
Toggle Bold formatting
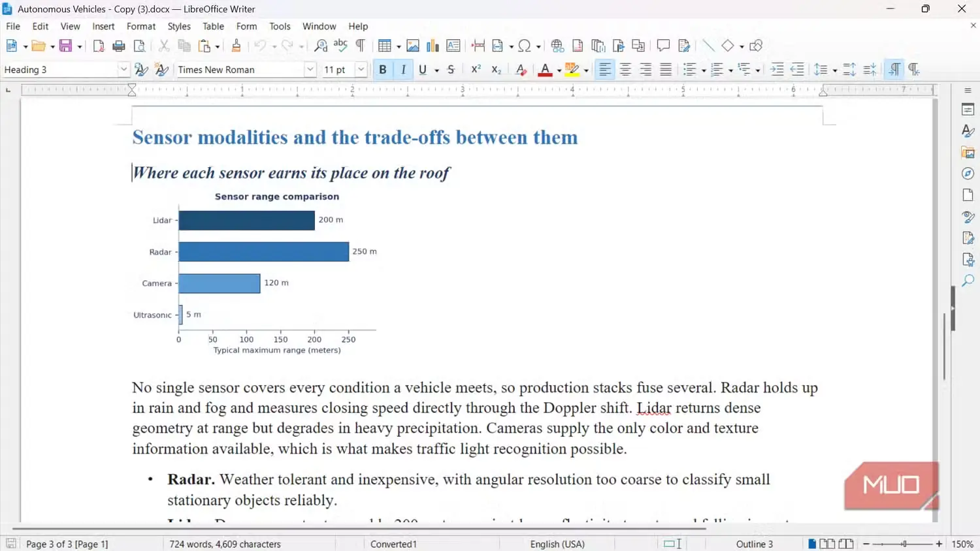click(x=383, y=70)
